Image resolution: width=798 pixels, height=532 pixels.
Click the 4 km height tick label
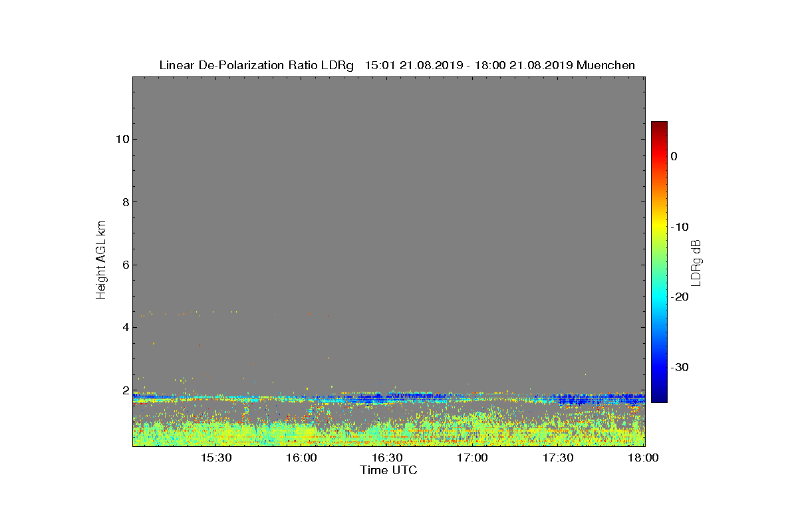[124, 327]
